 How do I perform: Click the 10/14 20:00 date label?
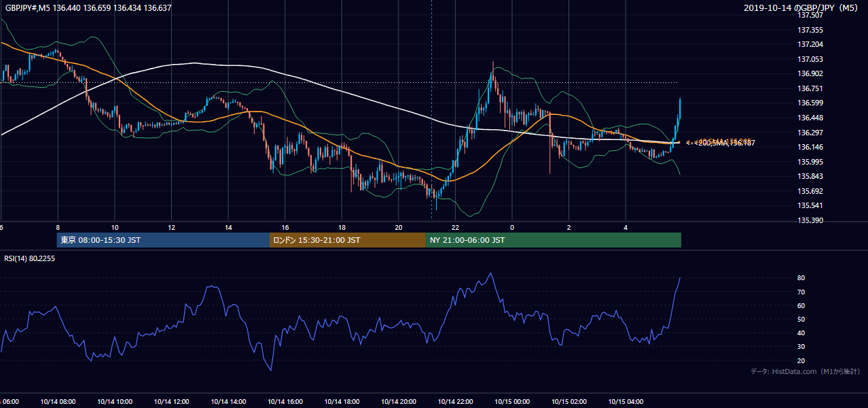pos(398,402)
